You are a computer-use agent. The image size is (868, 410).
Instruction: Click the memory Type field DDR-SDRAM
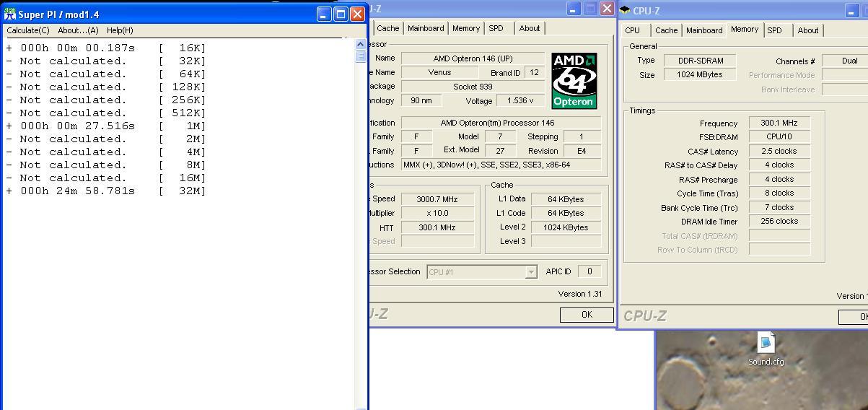[699, 61]
